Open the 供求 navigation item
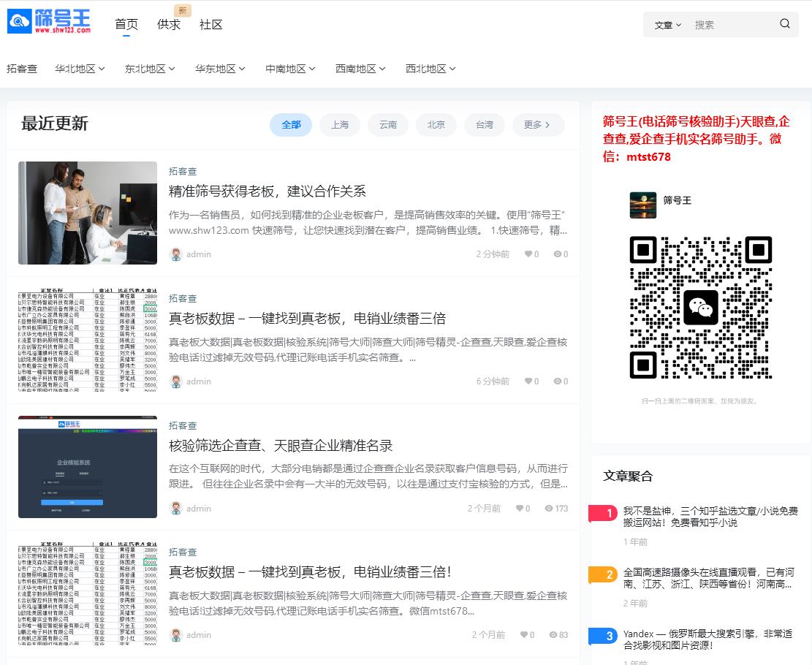The image size is (812, 665). point(169,25)
